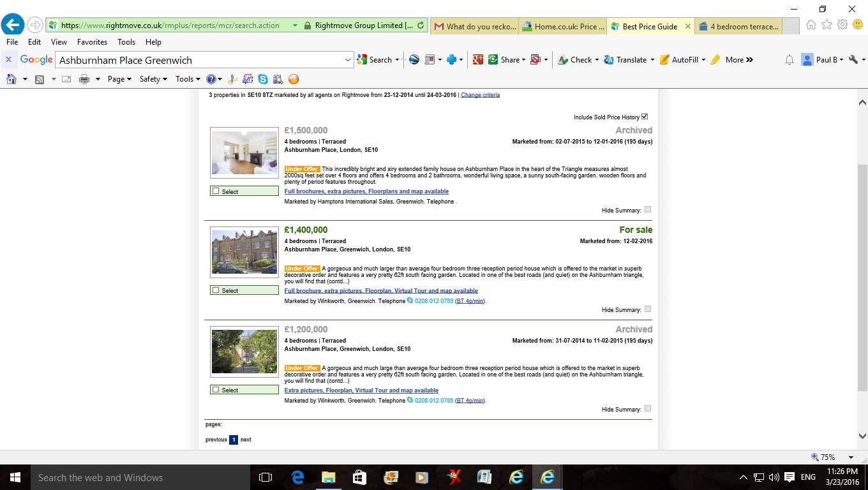Image resolution: width=868 pixels, height=490 pixels.
Task: Click the Skype icon in the command bar
Action: click(263, 79)
